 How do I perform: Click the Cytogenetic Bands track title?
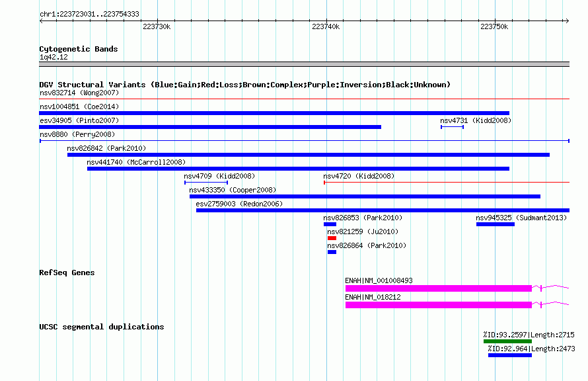[79, 49]
